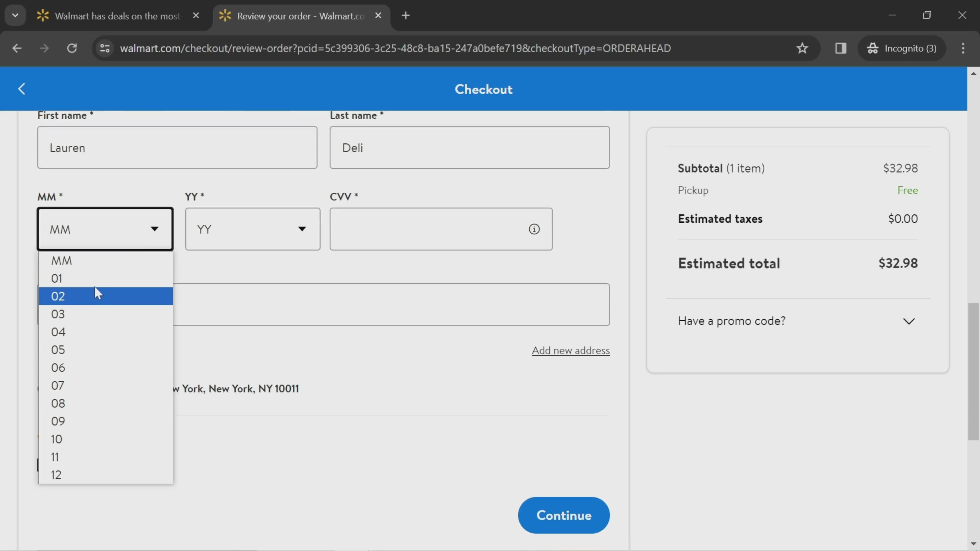Restore down the browser window
980x551 pixels.
coord(927,15)
